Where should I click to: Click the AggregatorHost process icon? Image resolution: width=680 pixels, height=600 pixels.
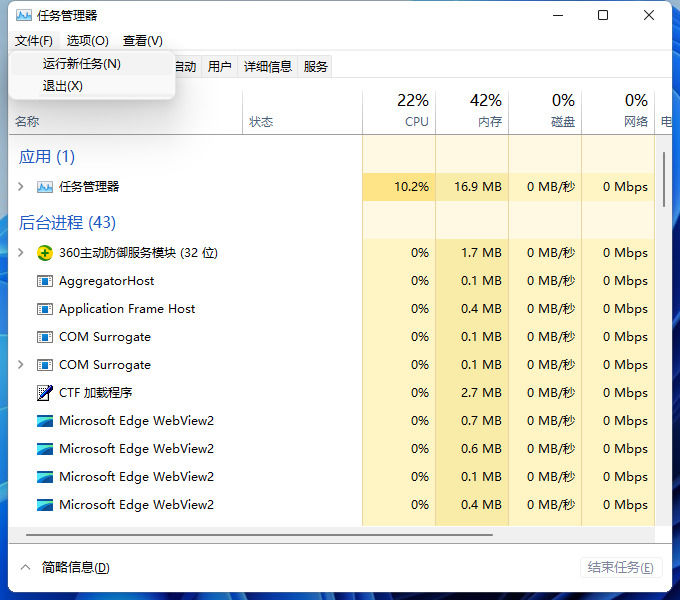coord(45,281)
